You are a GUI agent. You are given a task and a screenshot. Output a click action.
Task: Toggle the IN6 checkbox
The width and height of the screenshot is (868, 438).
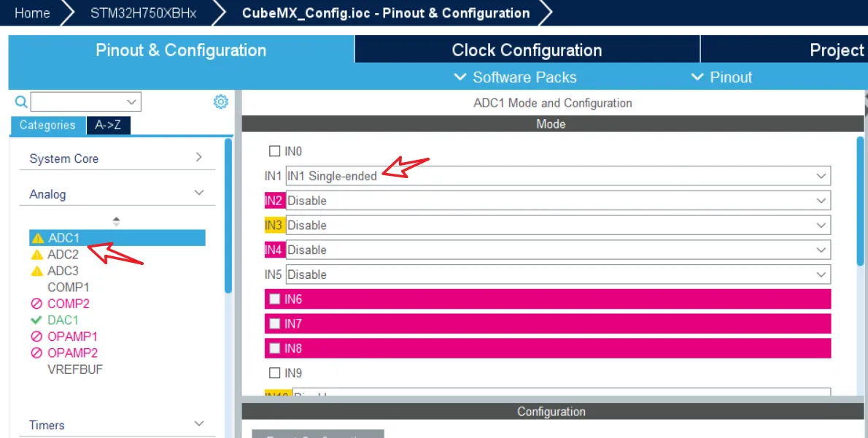coord(274,299)
